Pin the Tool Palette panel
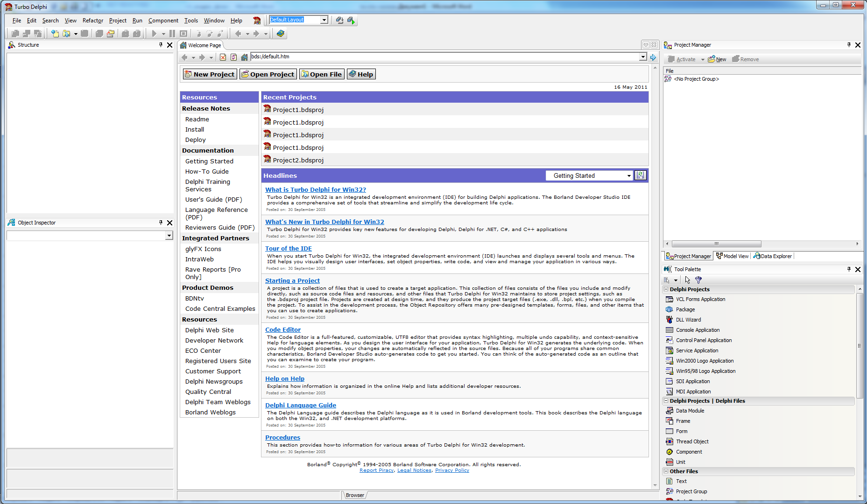The height and width of the screenshot is (504, 867). coord(849,269)
